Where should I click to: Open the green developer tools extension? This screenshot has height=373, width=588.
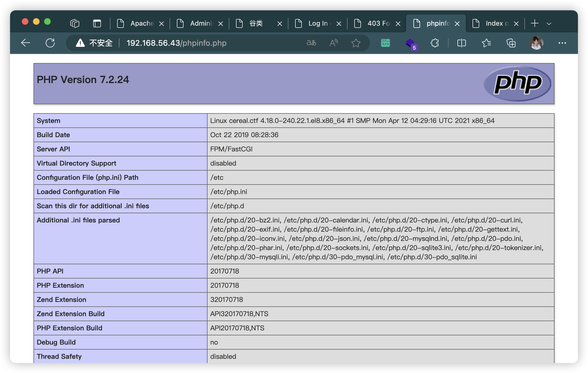point(385,43)
